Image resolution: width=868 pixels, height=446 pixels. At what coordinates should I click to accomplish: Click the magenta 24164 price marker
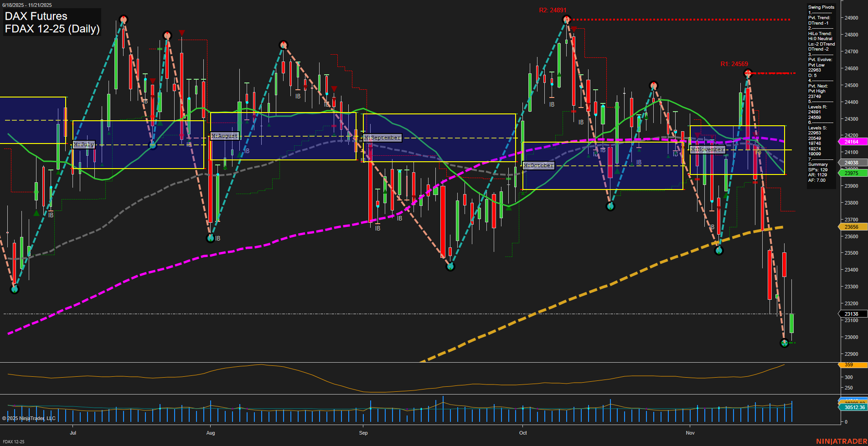[x=852, y=142]
